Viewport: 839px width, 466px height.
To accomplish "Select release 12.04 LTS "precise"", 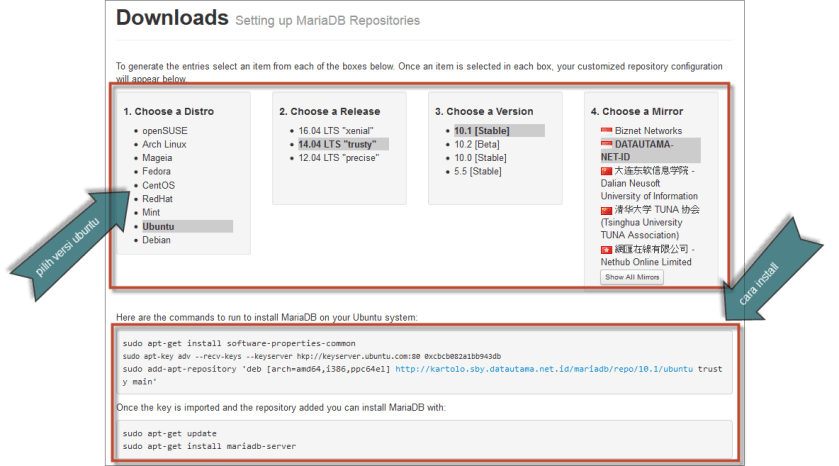I will pyautogui.click(x=339, y=158).
